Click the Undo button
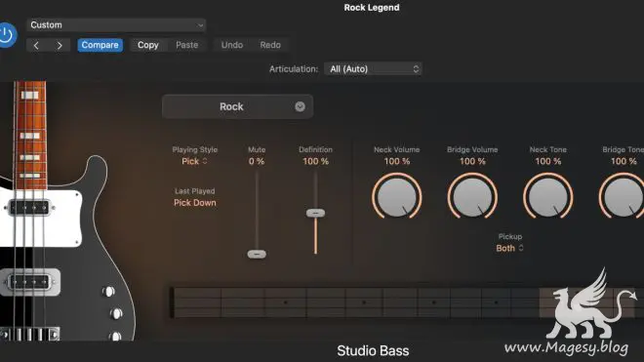The image size is (644, 362). click(x=232, y=45)
